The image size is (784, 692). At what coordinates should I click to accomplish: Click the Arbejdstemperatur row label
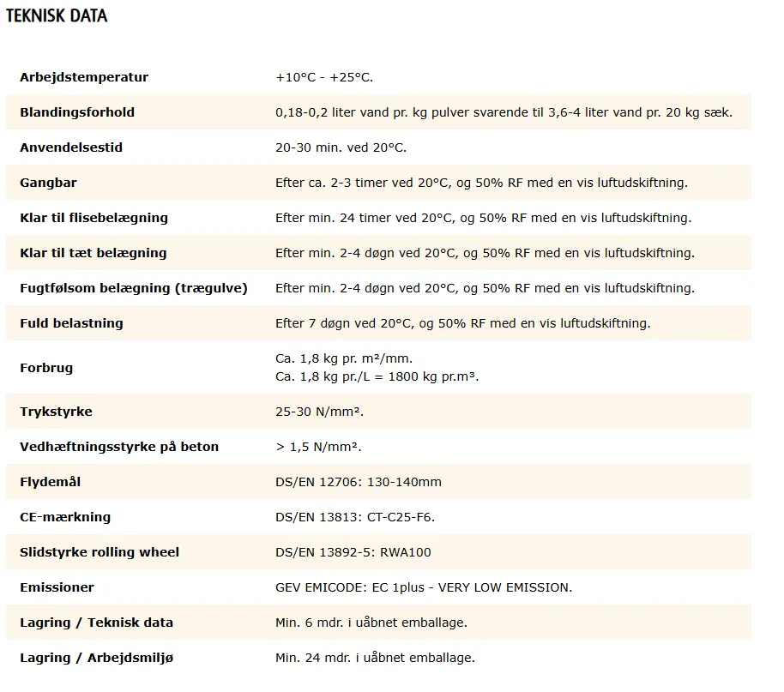[x=84, y=77]
